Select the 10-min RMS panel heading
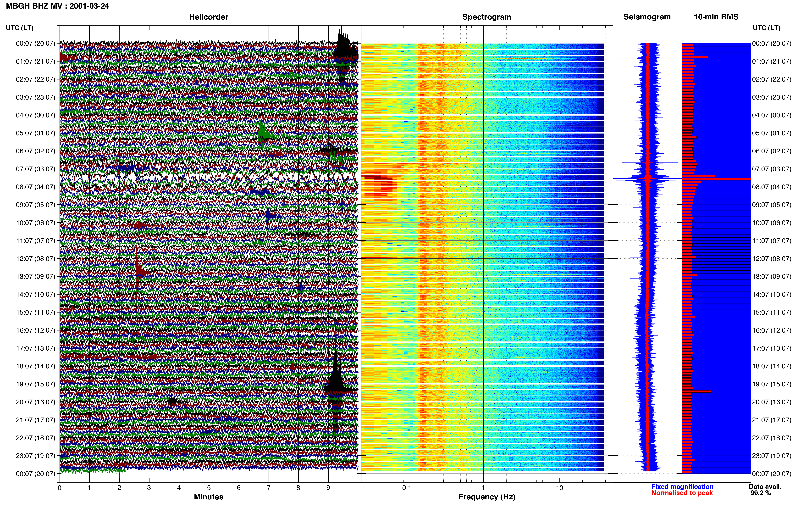This screenshot has width=812, height=508. 716,17
